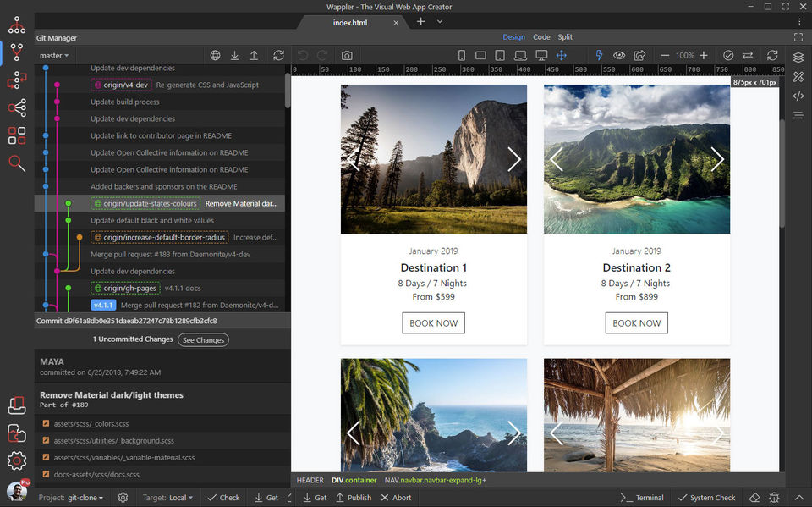
Task: Open the Project git-clone dropdown
Action: click(x=83, y=498)
